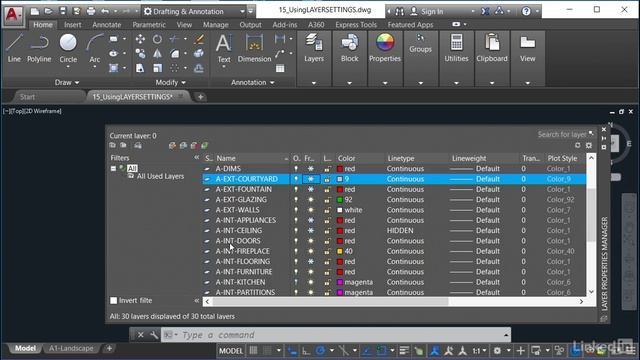Click green 92 color swatch of A-EXT-GLAZING
Screen dimensions: 640x360
coord(340,200)
